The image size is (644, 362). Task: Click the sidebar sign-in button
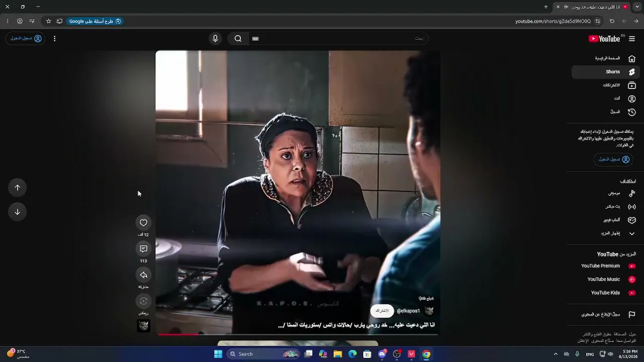click(x=613, y=159)
